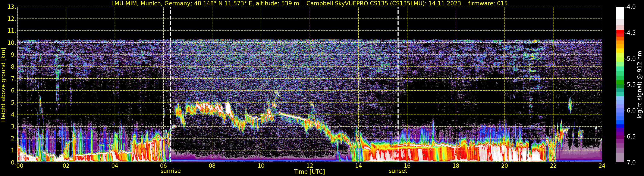Click the "firmware: 015" text

488,3
